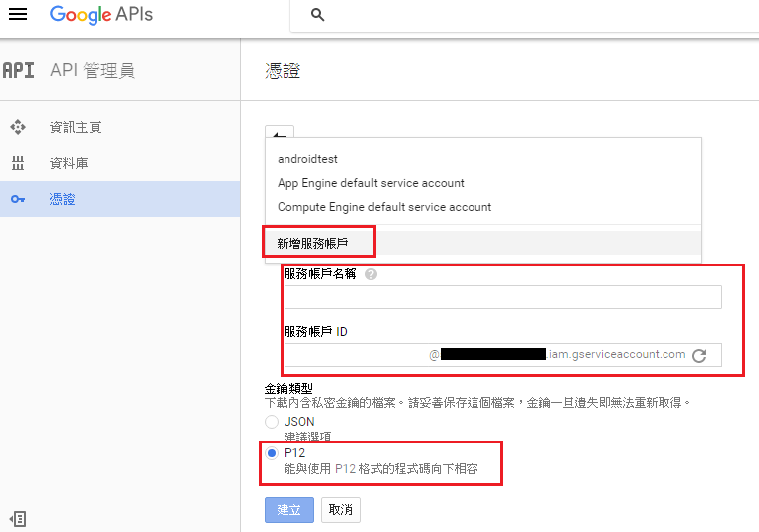Open 憑證 in the sidebar
This screenshot has height=532, width=759.
(x=120, y=199)
